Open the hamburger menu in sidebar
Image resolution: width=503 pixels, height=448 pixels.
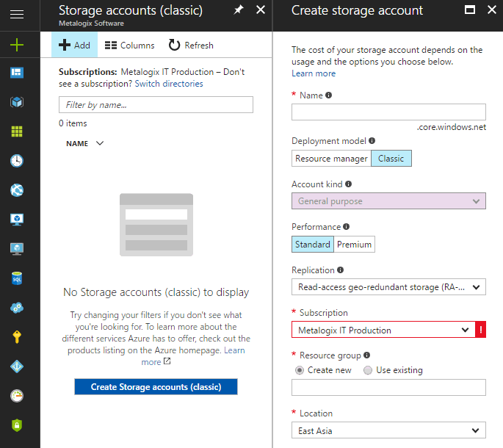[x=17, y=15]
